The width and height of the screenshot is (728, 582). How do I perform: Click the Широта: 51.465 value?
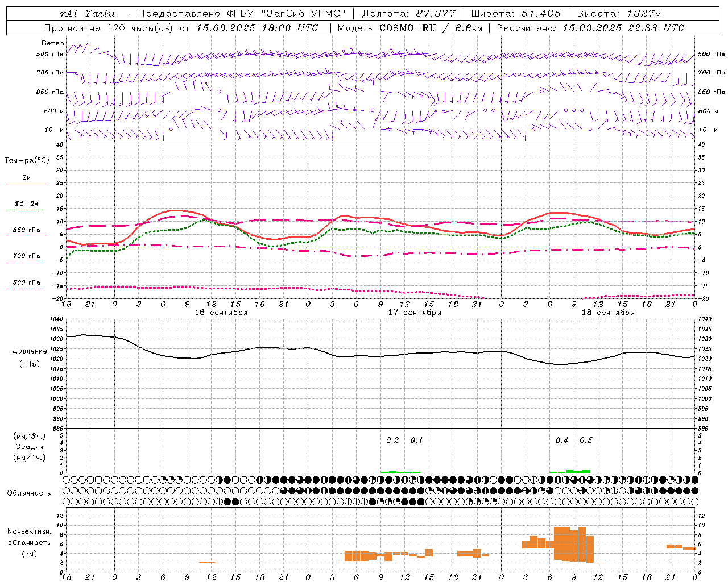[x=516, y=14]
